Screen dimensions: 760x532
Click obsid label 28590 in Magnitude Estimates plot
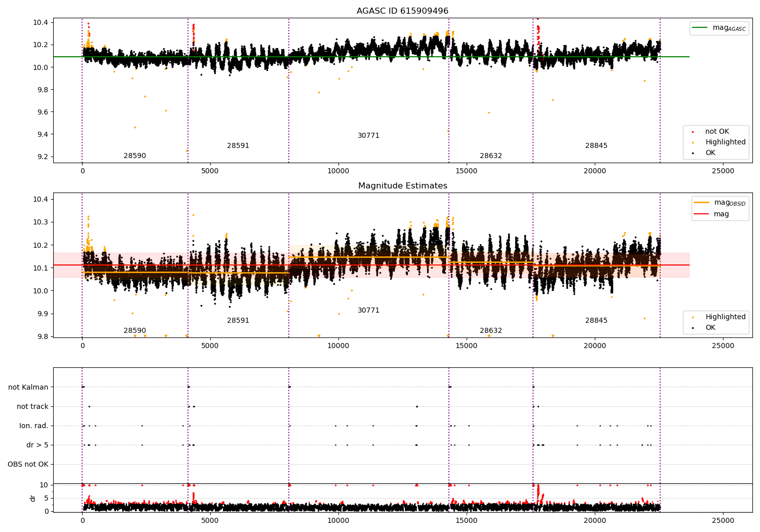[135, 331]
